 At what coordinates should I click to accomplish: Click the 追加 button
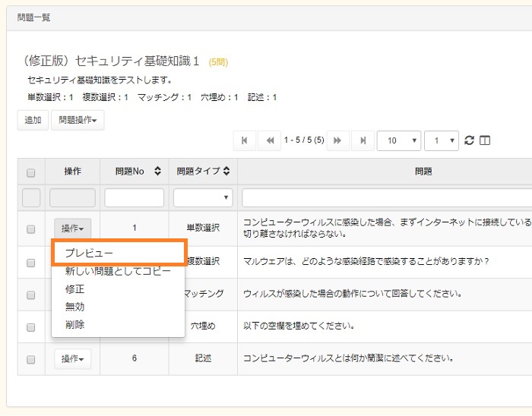point(33,120)
